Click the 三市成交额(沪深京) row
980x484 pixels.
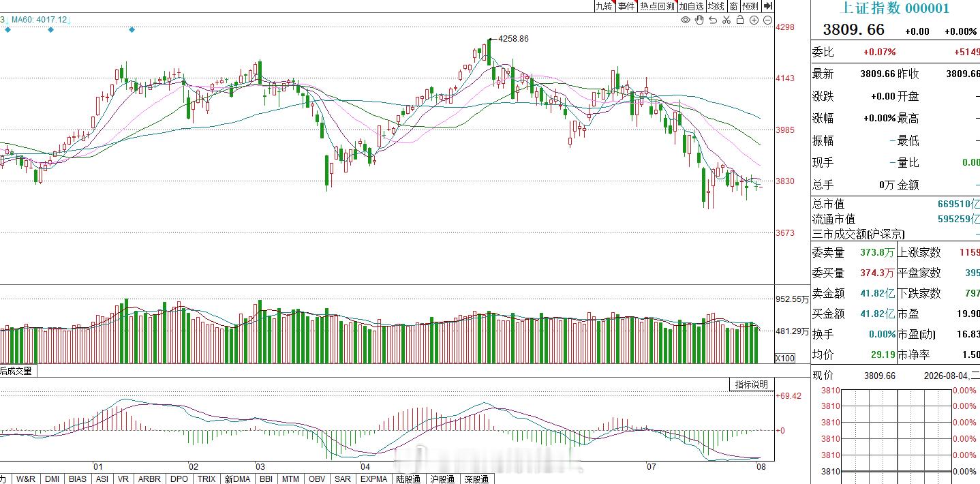pos(895,235)
